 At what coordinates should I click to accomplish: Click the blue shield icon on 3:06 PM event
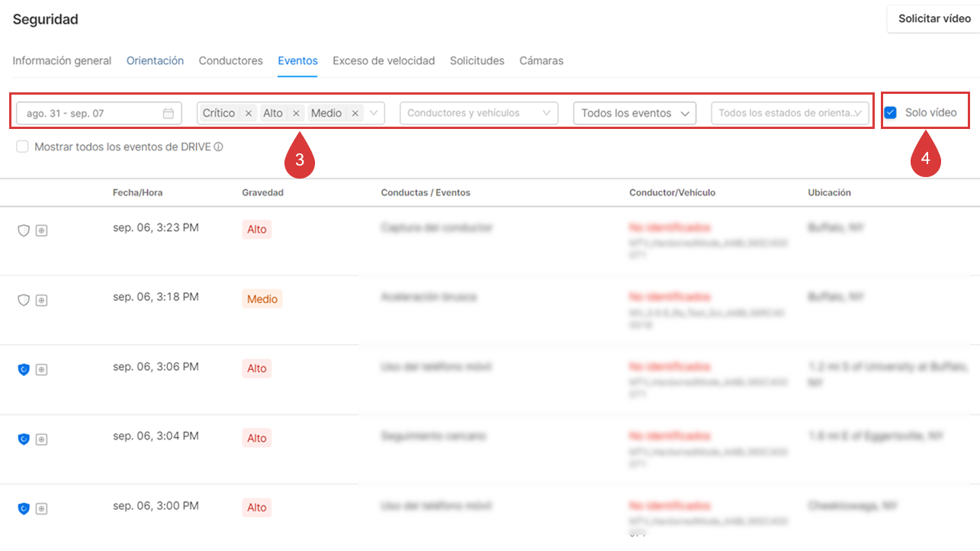(x=24, y=370)
